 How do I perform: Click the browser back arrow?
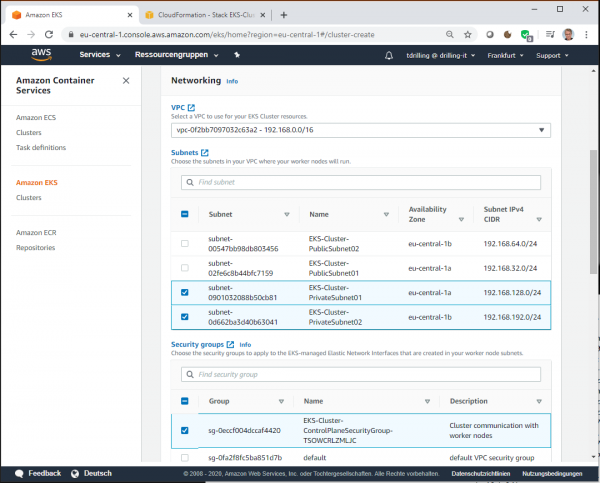(13, 34)
